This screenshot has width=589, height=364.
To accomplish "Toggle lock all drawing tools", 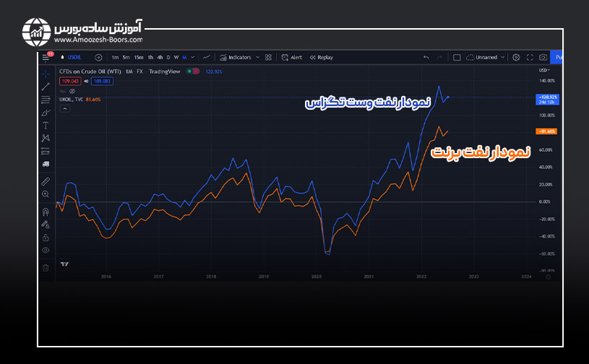I will 46,237.
